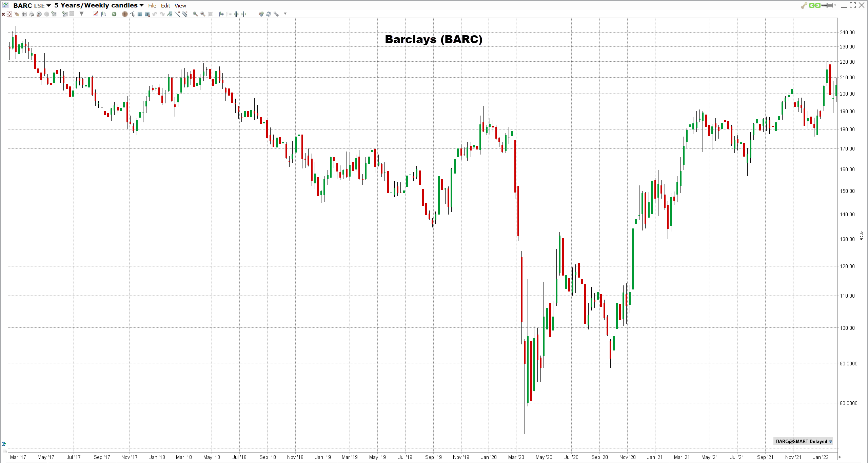Image resolution: width=868 pixels, height=463 pixels.
Task: Click the grey fit-to-window zoom icon
Action: [x=210, y=14]
